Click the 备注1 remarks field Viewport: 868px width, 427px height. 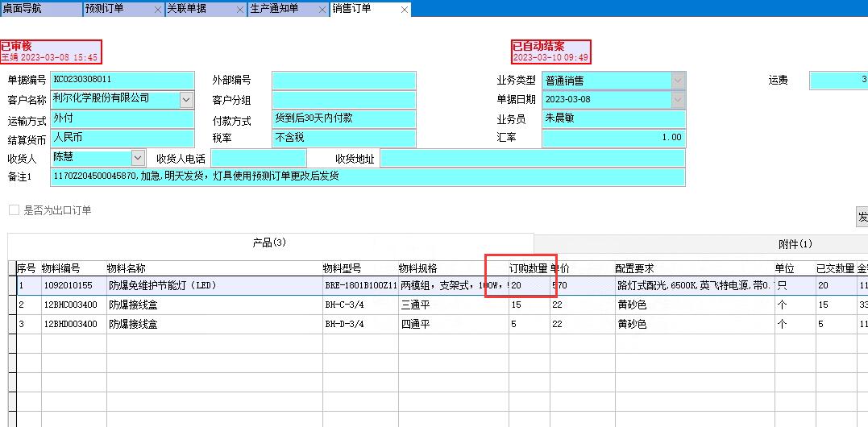point(368,177)
